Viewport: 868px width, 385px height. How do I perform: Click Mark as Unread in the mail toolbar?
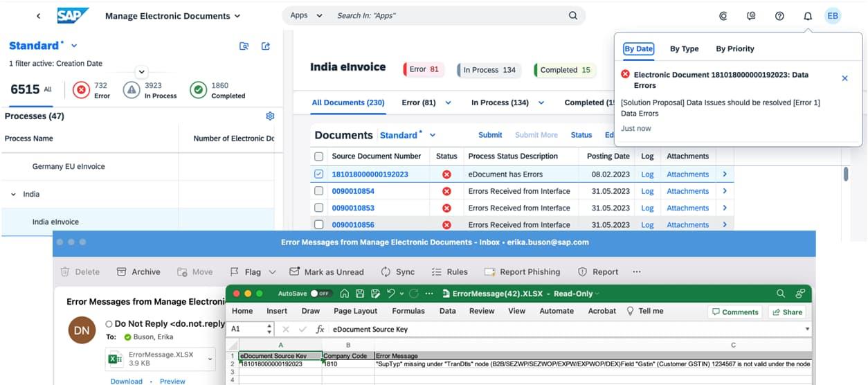(325, 272)
